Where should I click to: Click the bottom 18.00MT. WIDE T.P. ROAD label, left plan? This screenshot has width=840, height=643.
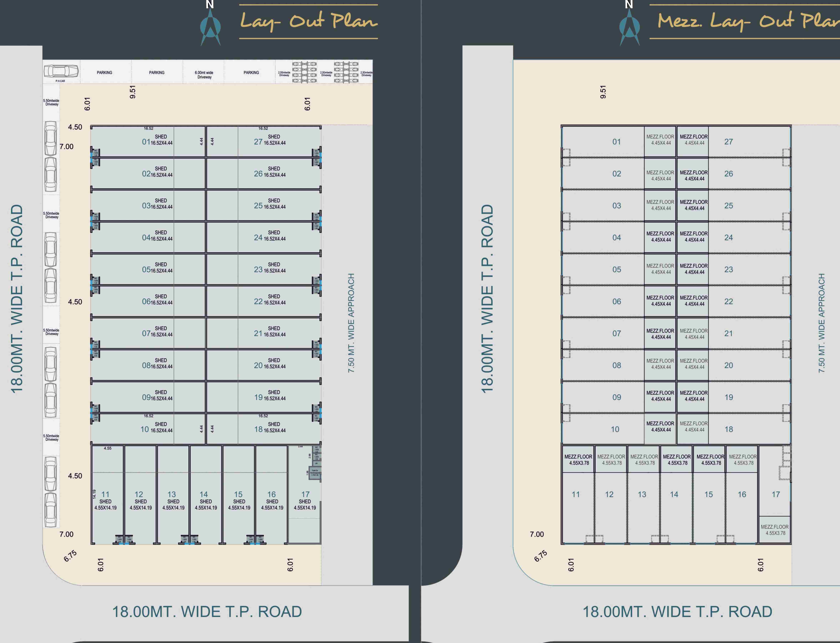207,612
